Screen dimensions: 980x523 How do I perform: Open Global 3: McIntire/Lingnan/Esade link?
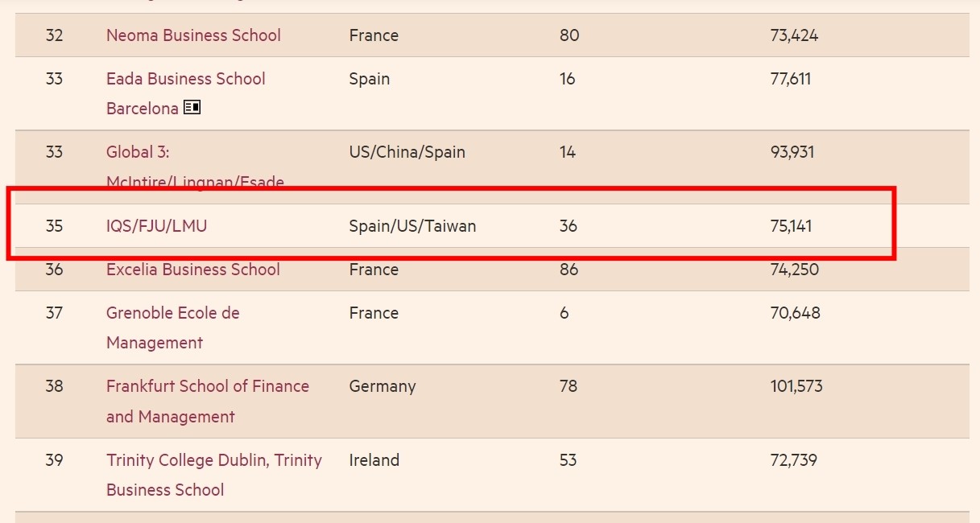click(x=195, y=167)
